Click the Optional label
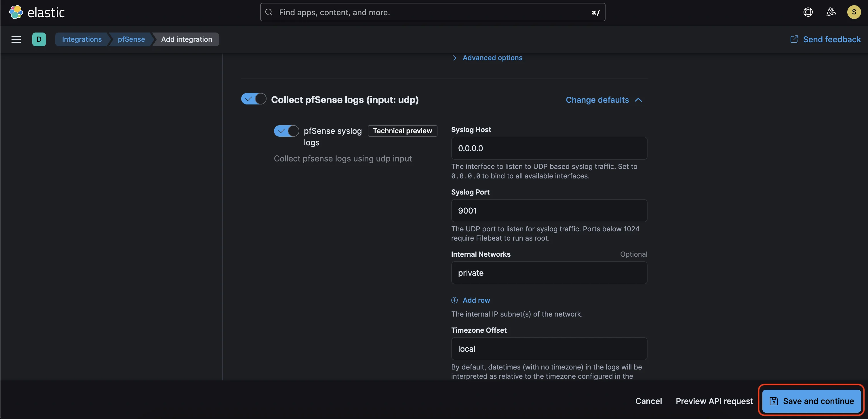Screen dimensions: 868x419 633,254
